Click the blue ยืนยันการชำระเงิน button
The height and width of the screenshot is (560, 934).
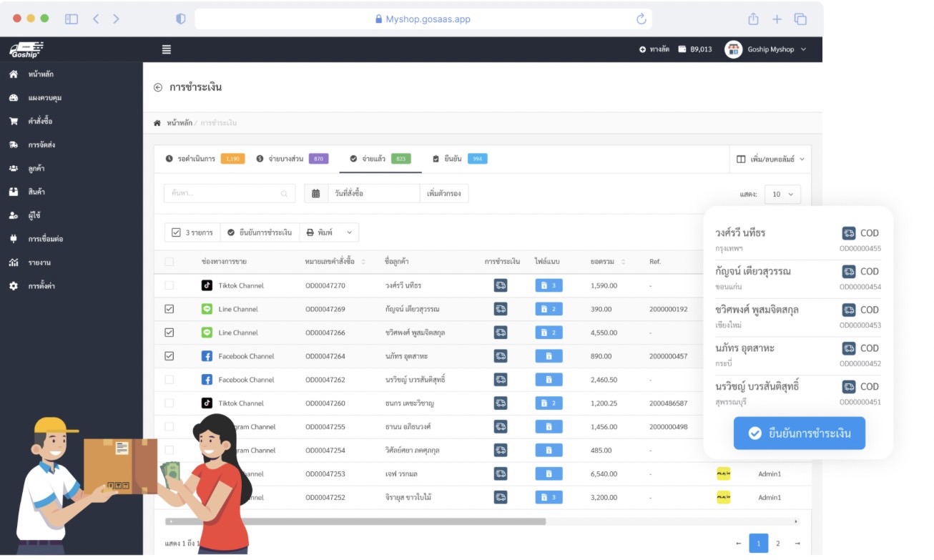coord(799,433)
